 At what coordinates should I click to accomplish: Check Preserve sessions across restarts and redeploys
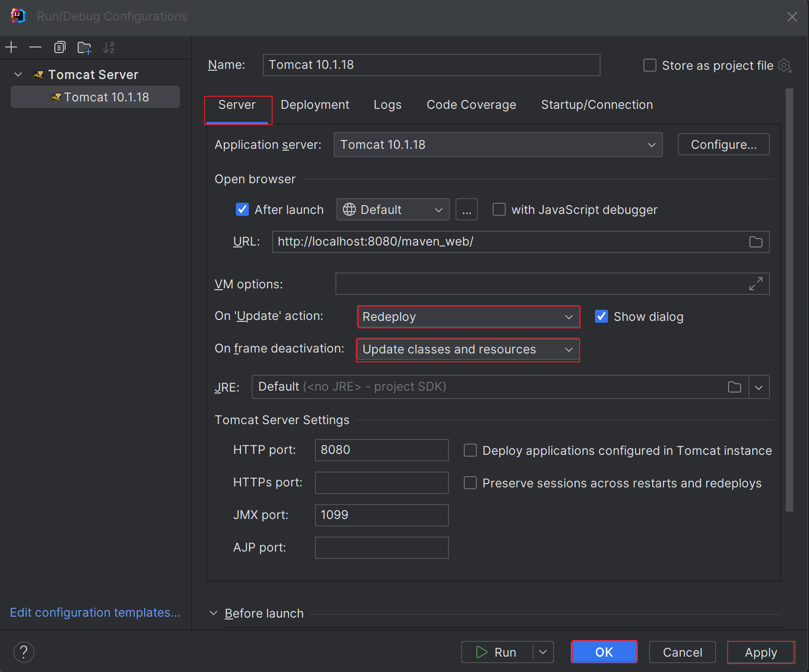[470, 483]
